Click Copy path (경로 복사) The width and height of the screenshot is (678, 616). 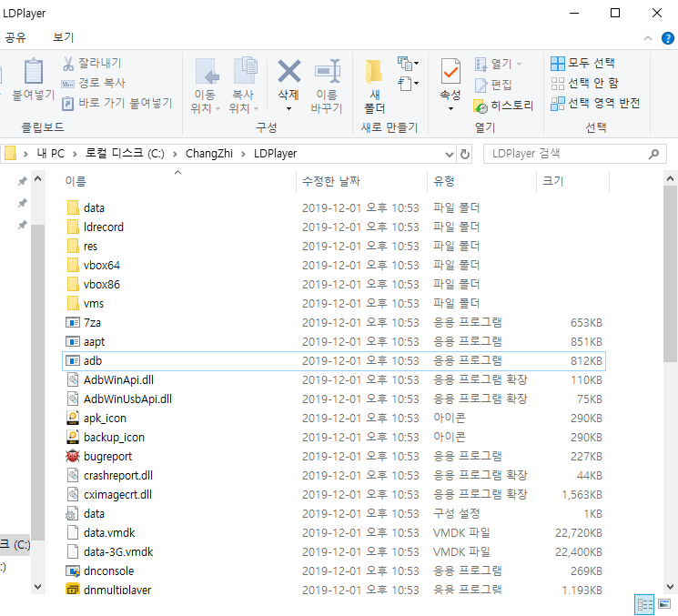94,83
